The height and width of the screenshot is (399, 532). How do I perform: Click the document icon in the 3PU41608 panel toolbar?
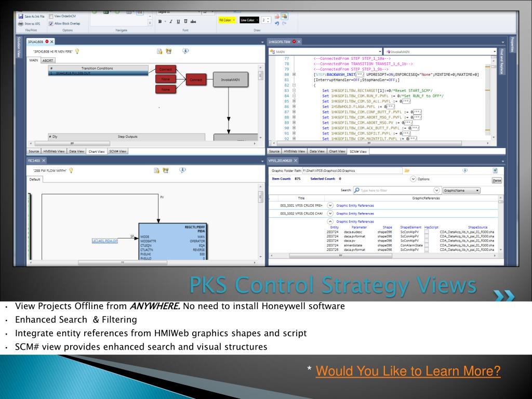pos(159,51)
